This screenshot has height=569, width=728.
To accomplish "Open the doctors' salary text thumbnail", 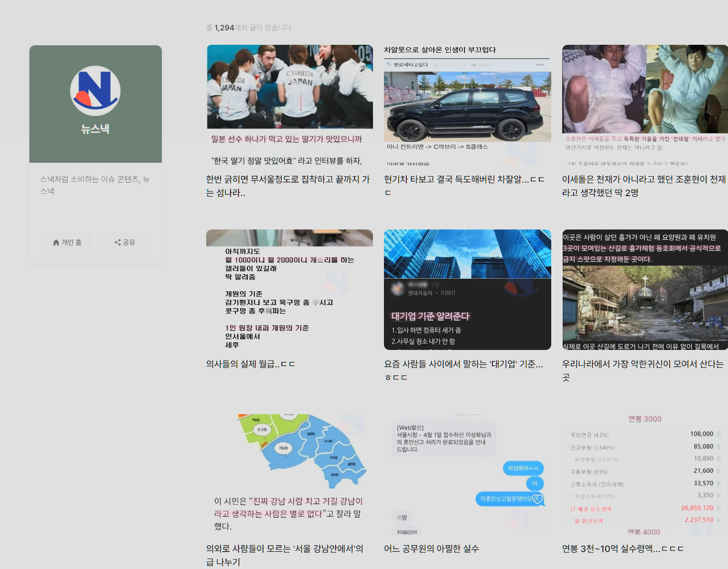I will coord(289,290).
